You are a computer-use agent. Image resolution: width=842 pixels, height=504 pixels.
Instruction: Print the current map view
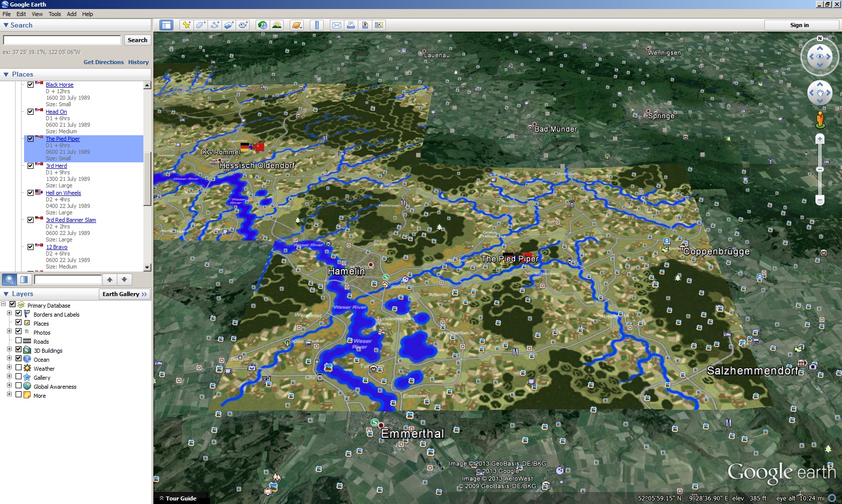(x=351, y=25)
